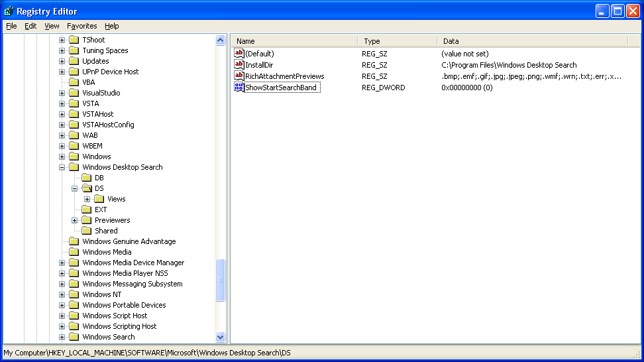Click the Previewers folder icon

click(86, 220)
